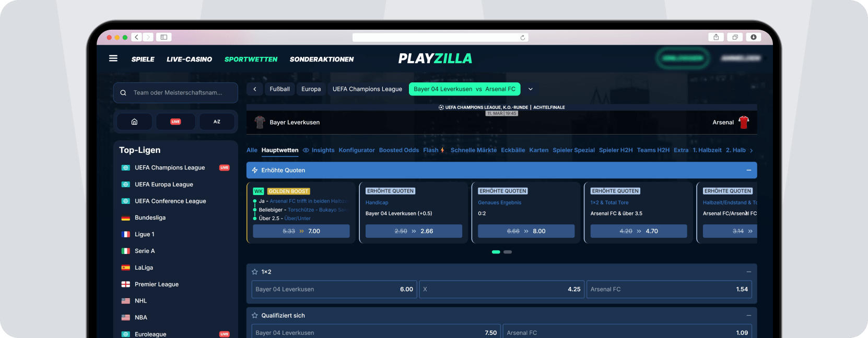This screenshot has width=868, height=338.
Task: Click the Bayer Leverkusen jersey icon
Action: coord(260,123)
